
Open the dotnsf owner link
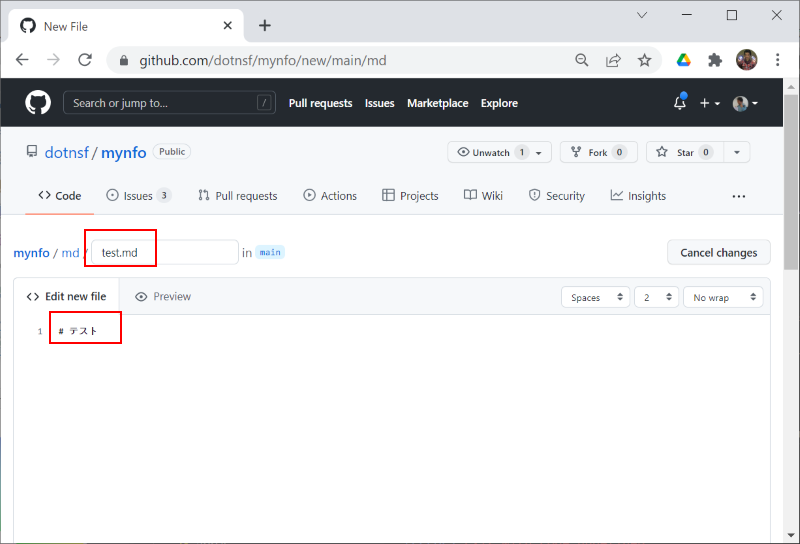click(x=67, y=153)
